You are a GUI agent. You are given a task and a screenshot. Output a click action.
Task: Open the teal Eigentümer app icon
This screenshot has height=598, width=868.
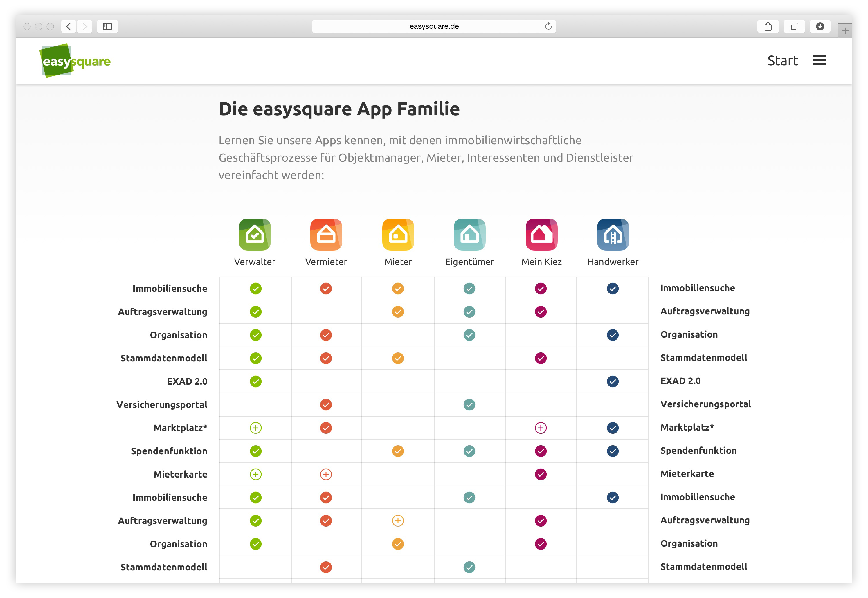point(469,235)
